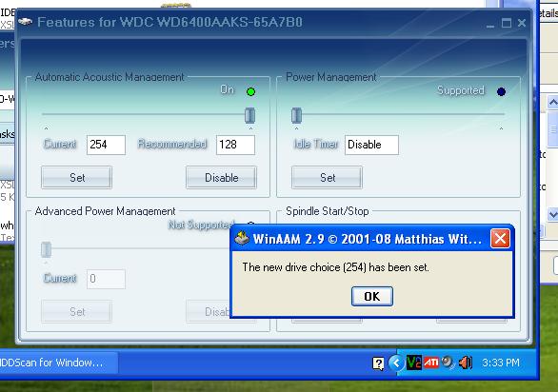Click OK in the WinAAM message box
Image resolution: width=558 pixels, height=392 pixels.
[x=372, y=296]
